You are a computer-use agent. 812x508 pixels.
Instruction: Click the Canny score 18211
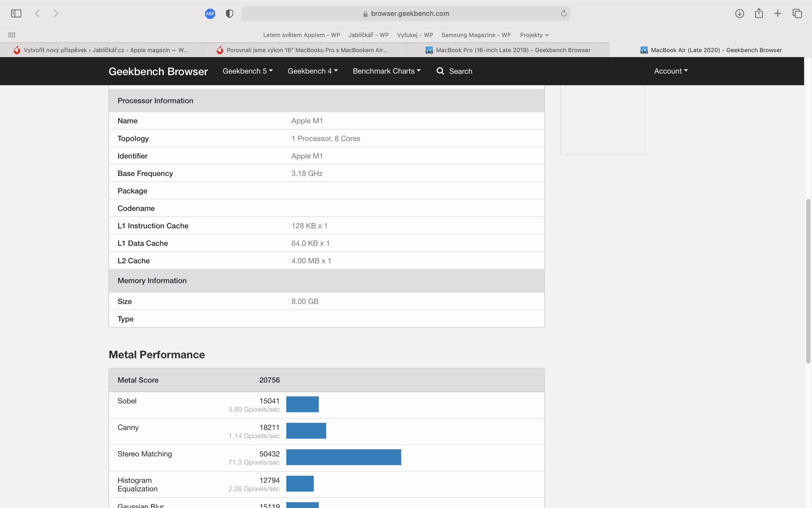269,427
